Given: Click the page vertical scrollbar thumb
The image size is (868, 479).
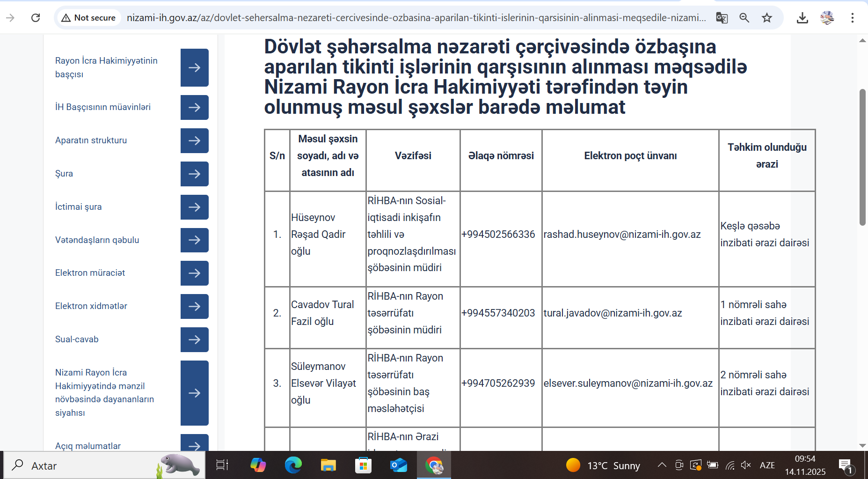Looking at the screenshot, I should [862, 157].
